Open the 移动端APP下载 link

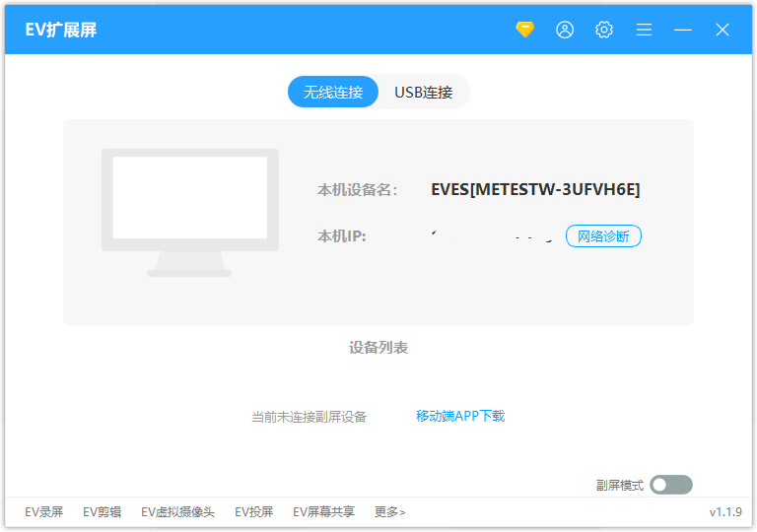click(x=460, y=416)
